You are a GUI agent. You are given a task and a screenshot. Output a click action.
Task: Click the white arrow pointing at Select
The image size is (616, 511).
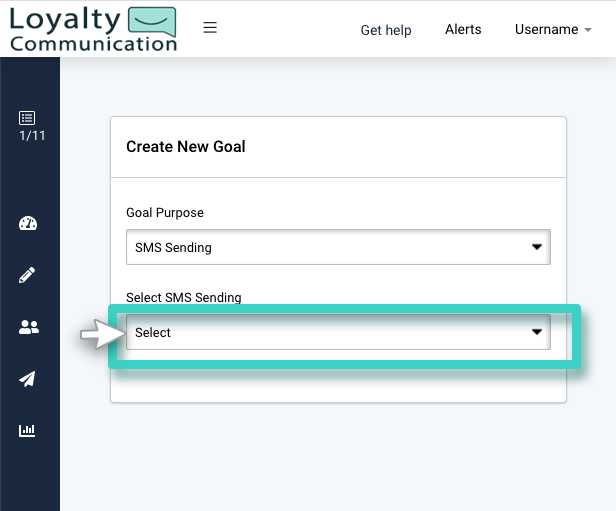coord(99,334)
